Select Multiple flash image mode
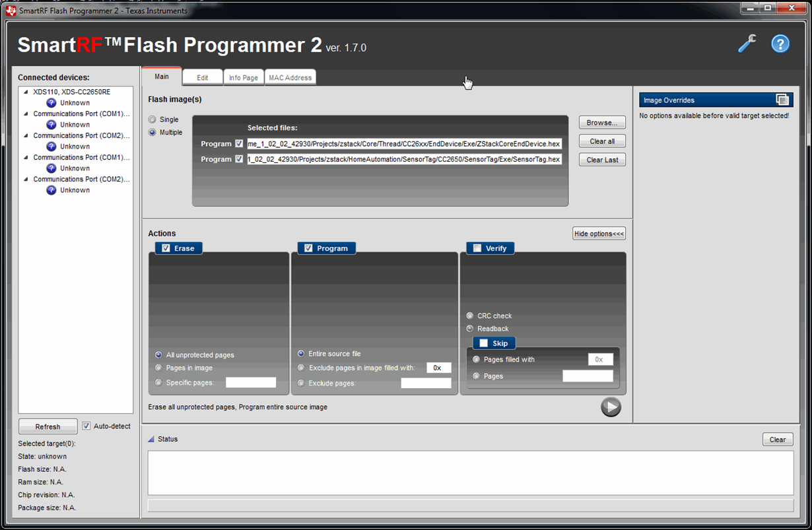Image resolution: width=812 pixels, height=530 pixels. 152,133
